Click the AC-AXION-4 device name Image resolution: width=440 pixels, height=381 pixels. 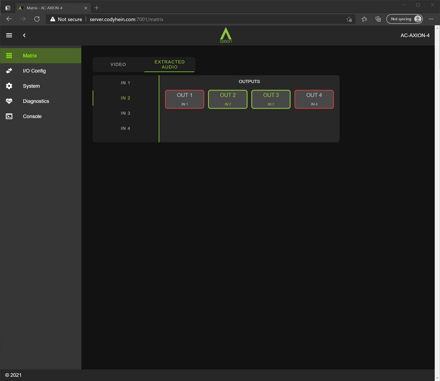tap(415, 35)
